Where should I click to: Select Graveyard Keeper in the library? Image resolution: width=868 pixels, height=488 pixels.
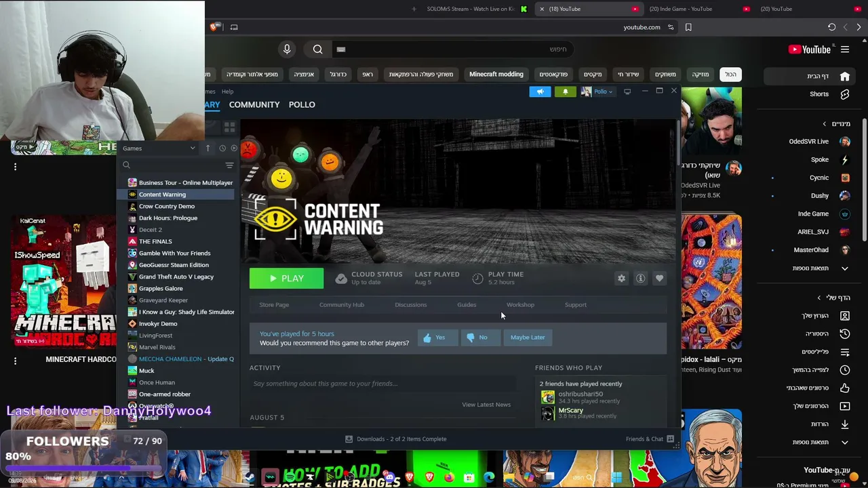pos(163,300)
